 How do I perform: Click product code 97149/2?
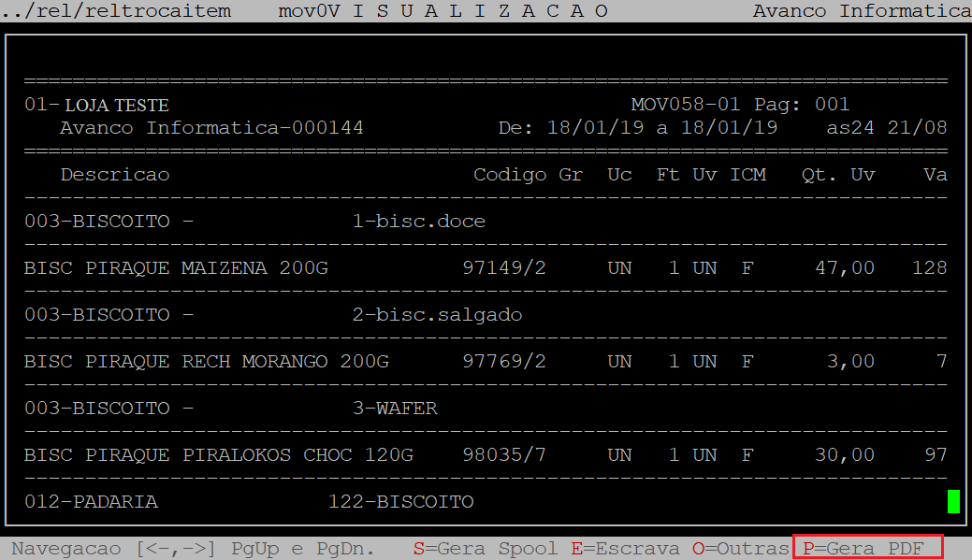click(x=504, y=268)
